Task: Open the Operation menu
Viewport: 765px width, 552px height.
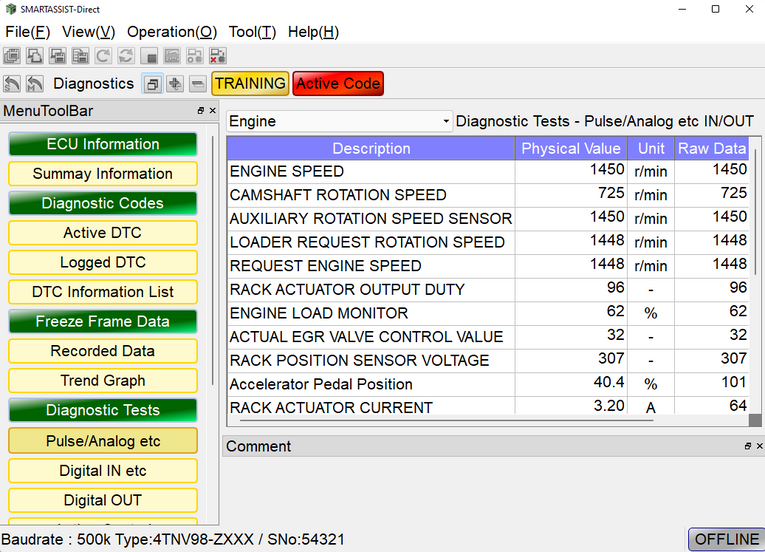Action: click(171, 31)
